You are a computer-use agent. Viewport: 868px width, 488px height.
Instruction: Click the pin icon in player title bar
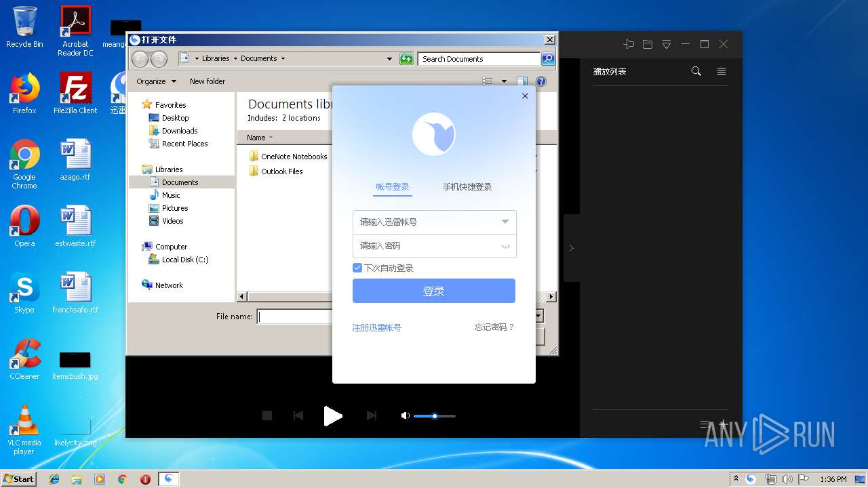click(629, 44)
